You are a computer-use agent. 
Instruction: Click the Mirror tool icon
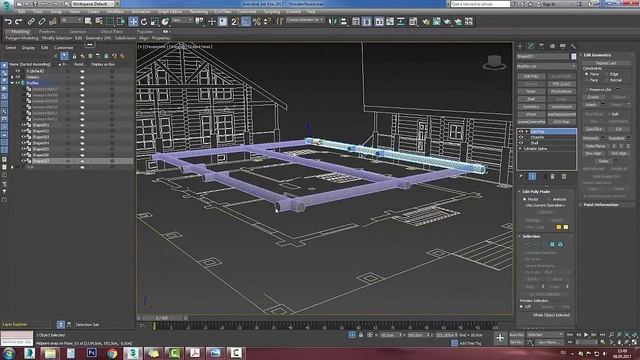[333, 22]
